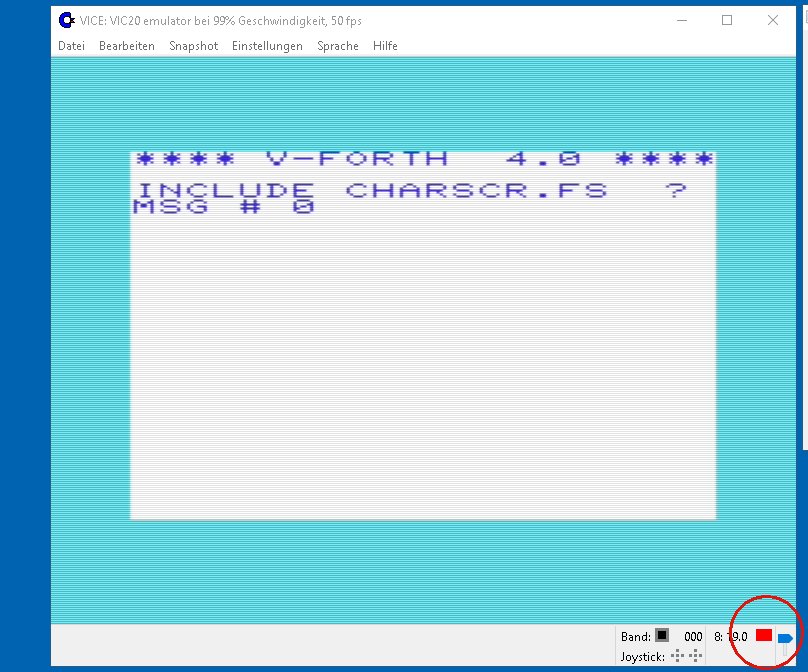Click the VICE window title text
The height and width of the screenshot is (672, 808).
pos(221,21)
